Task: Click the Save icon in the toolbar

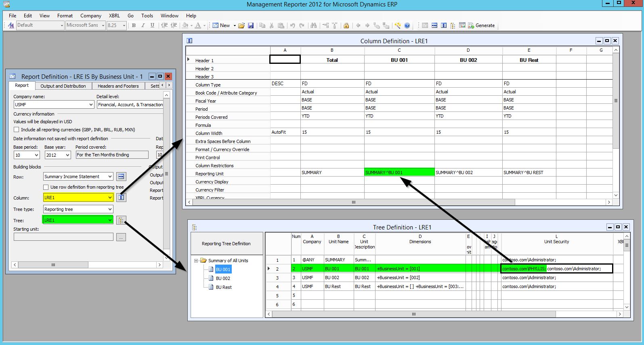Action: (251, 25)
